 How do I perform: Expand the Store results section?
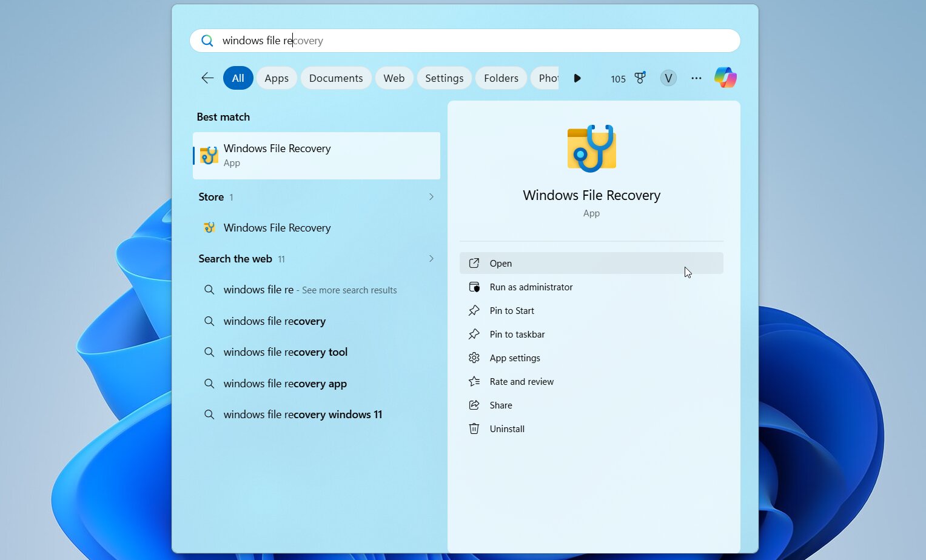point(431,197)
